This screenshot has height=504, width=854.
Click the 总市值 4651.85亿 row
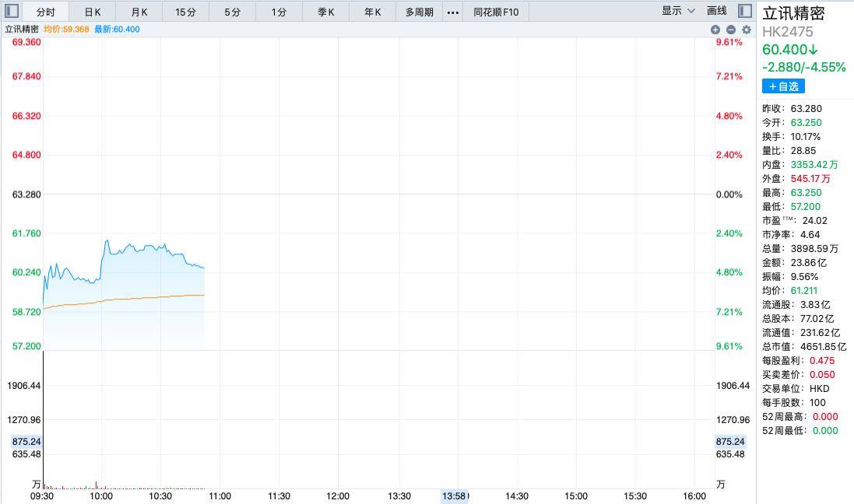coord(804,347)
